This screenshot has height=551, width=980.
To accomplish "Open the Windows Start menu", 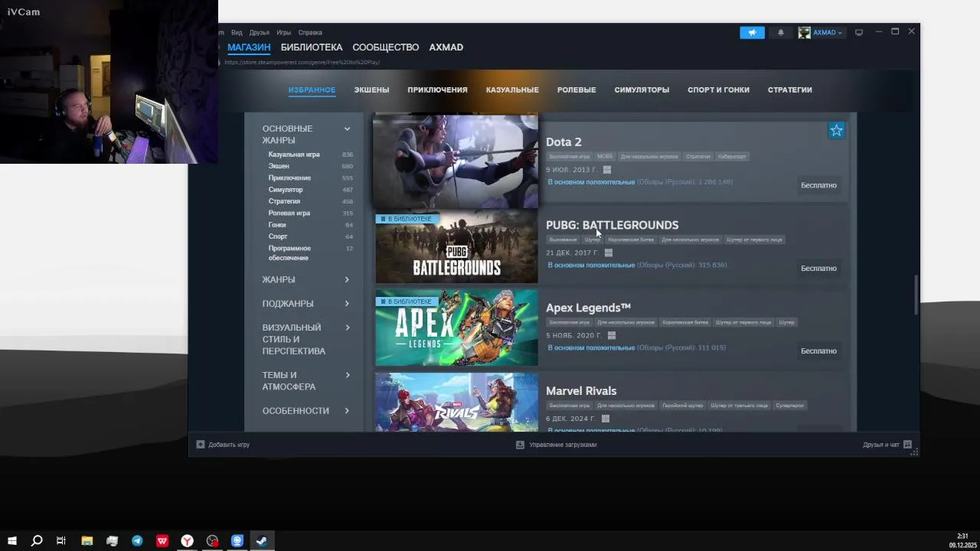I will (x=12, y=540).
